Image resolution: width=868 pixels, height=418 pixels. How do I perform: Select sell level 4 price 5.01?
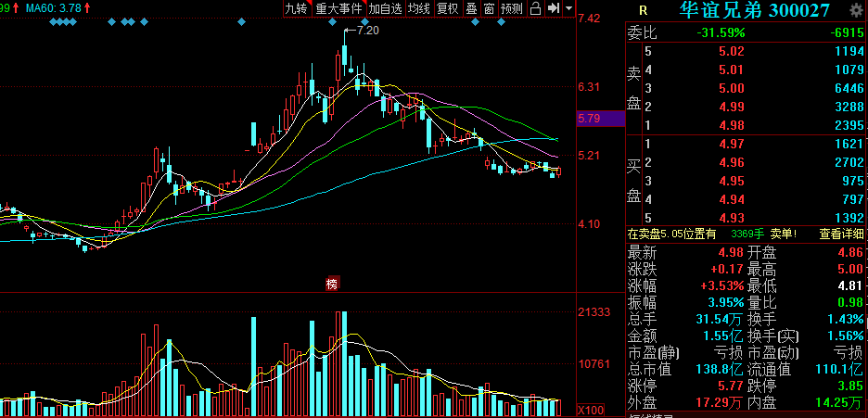point(732,70)
